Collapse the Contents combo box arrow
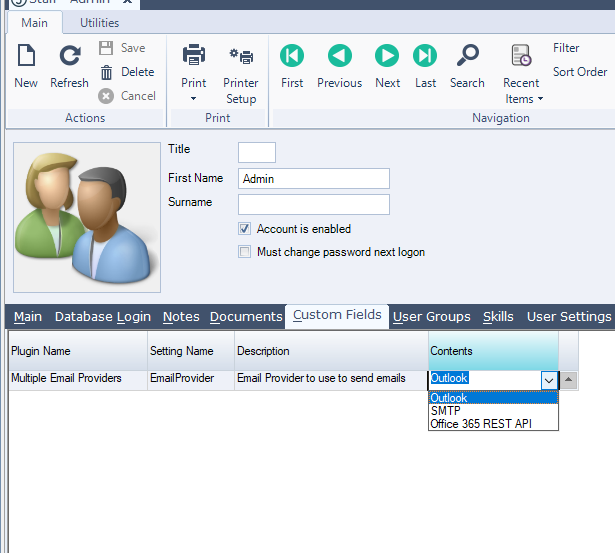Image resolution: width=615 pixels, height=553 pixels. (549, 380)
